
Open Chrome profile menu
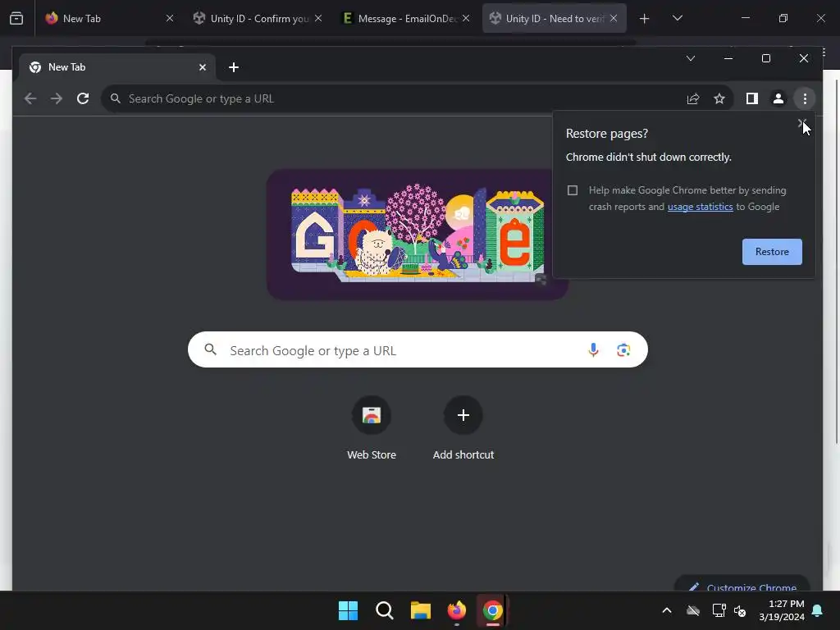click(778, 98)
